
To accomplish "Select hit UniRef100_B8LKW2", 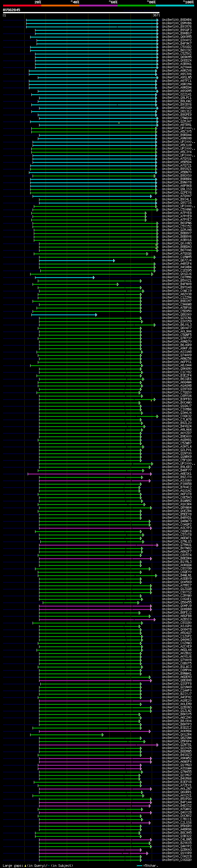I will (176, 101).
